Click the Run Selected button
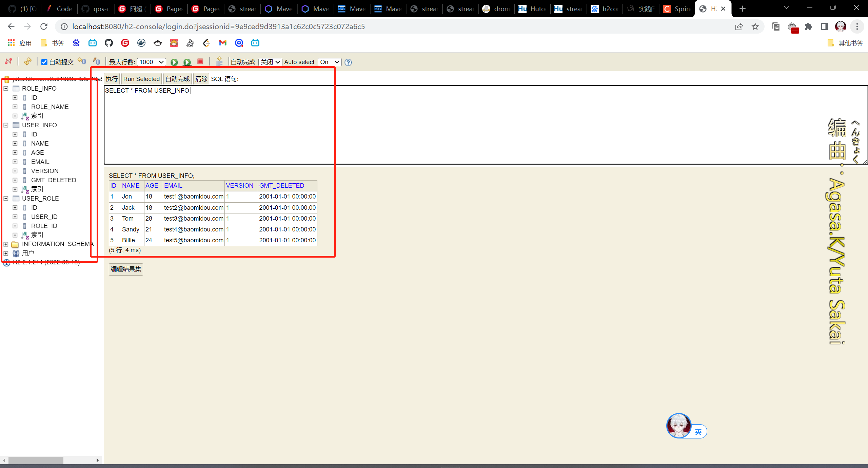 tap(141, 79)
